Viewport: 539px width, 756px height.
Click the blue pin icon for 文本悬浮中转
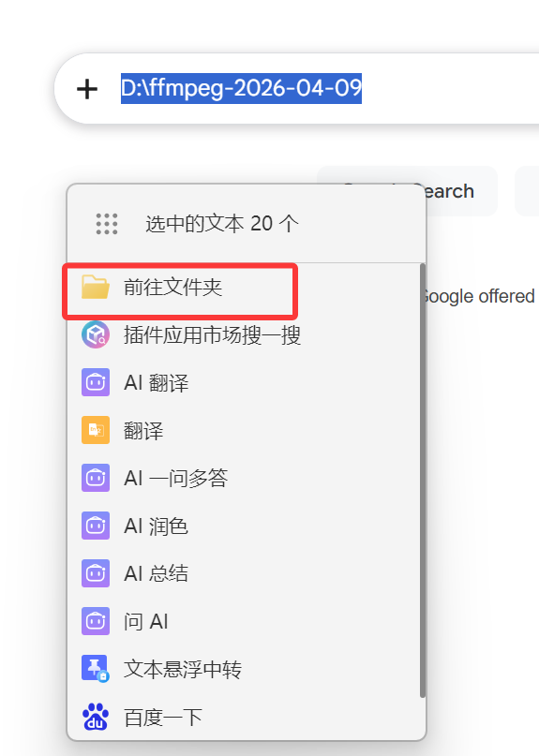click(96, 669)
